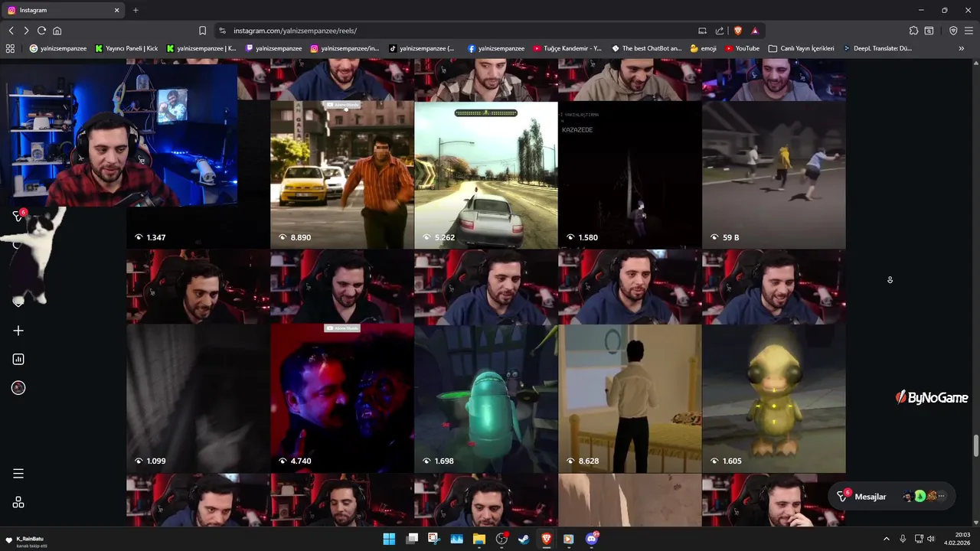This screenshot has width=980, height=551.
Task: Open Twitch yalnizsempanzee bookmark
Action: point(273,48)
